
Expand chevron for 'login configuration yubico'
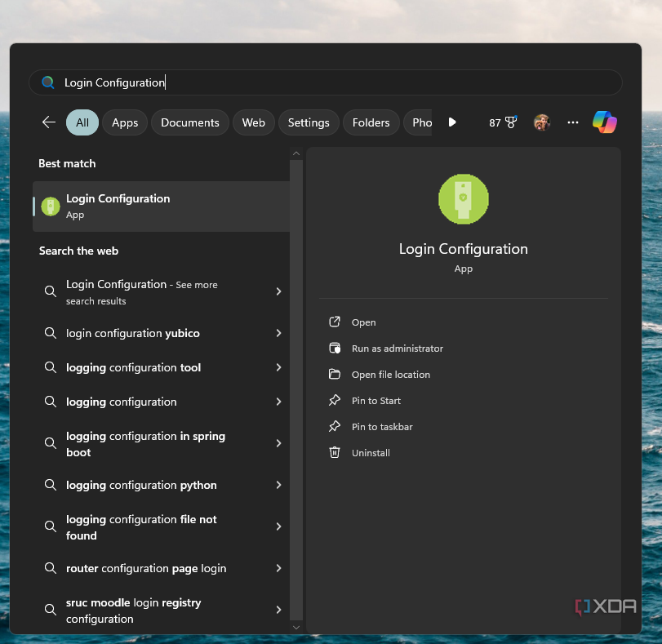click(x=278, y=333)
